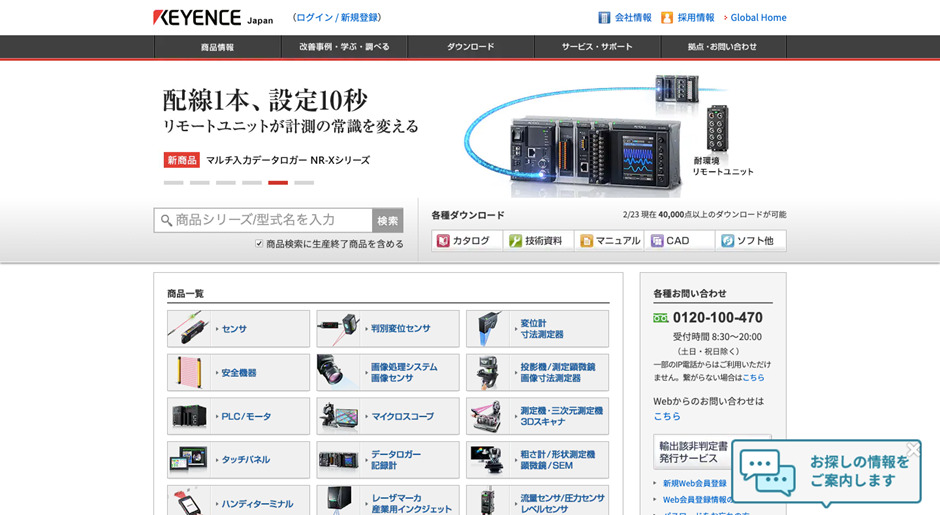The image size is (940, 515).
Task: Open マルチ入力データロガー NR-Xシリーズ link
Action: point(288,160)
